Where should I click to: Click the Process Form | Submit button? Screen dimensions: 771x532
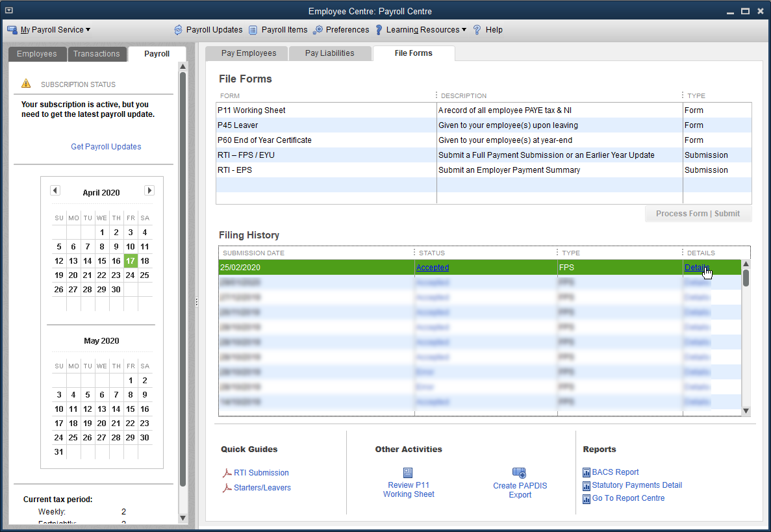[x=698, y=214]
